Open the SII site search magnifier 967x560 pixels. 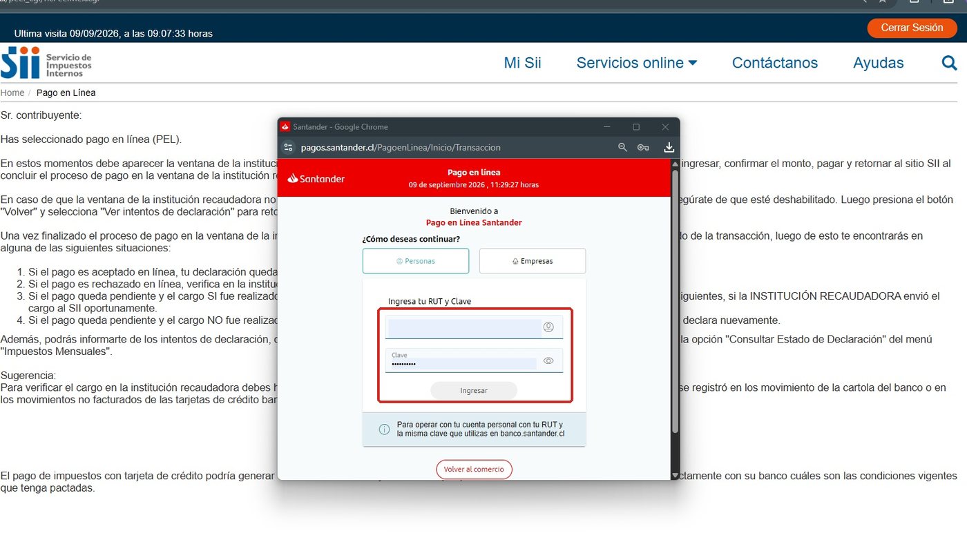click(x=949, y=63)
